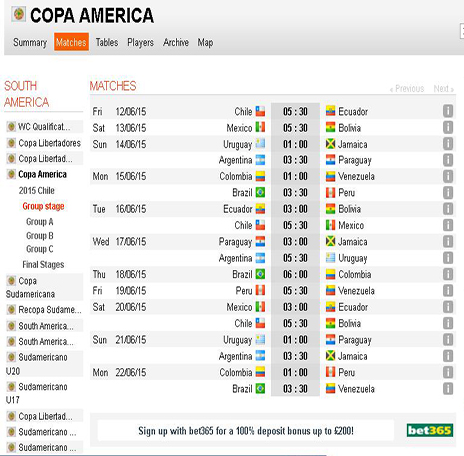Image resolution: width=464 pixels, height=456 pixels.
Task: Click Copa America logo beside page title
Action: point(19,14)
